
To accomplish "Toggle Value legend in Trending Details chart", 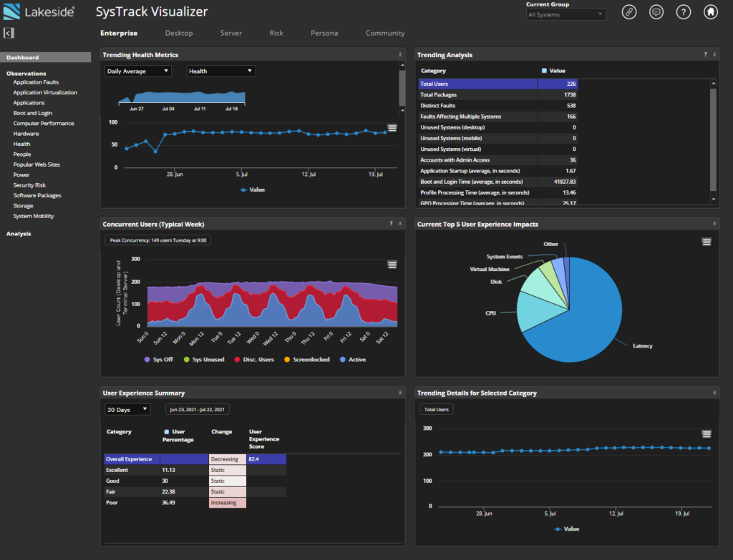I will tap(567, 529).
